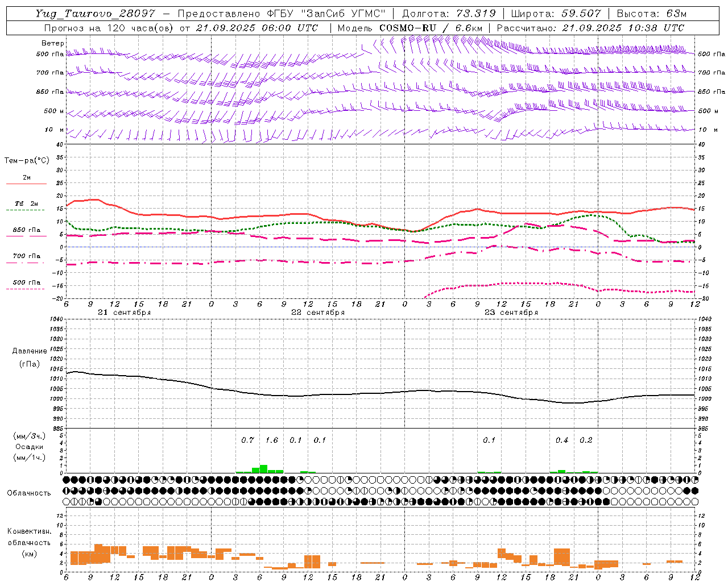Screen dimensions: 728x582
Task: Click the 1.6 precipitation amount value
Action: tap(272, 440)
